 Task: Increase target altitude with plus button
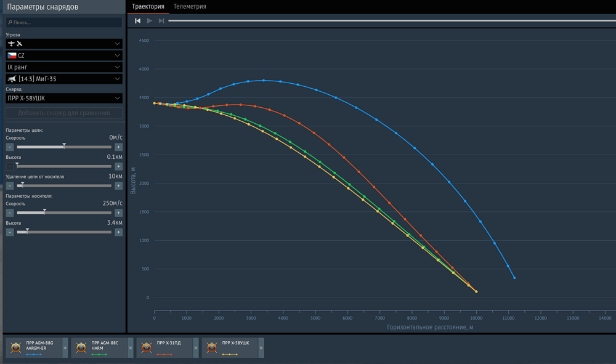[x=118, y=166]
